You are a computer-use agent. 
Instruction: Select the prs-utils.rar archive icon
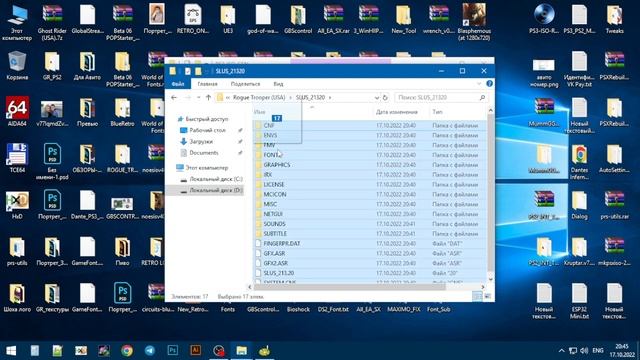614,205
